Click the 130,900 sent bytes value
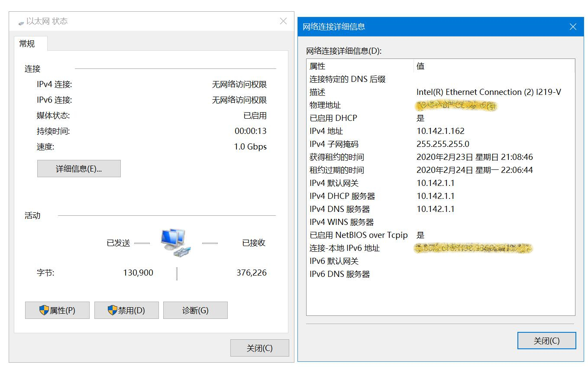The width and height of the screenshot is (588, 367). (138, 273)
